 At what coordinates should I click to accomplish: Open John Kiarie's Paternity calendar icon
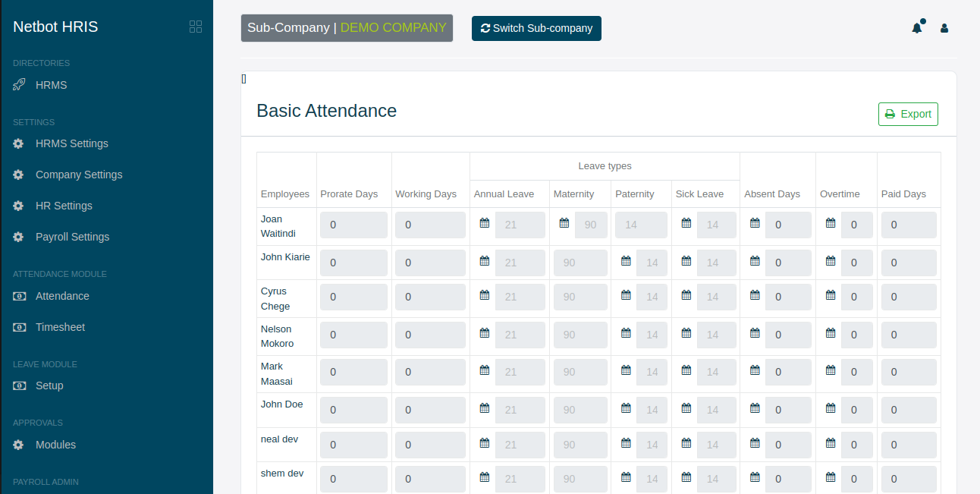(x=626, y=261)
